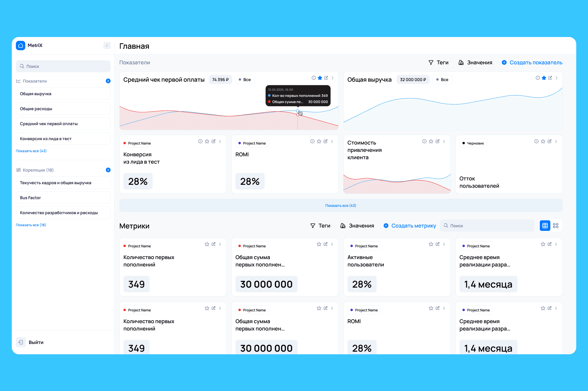Open Теги filter in the Показатели section
This screenshot has width=588, height=391.
click(438, 63)
